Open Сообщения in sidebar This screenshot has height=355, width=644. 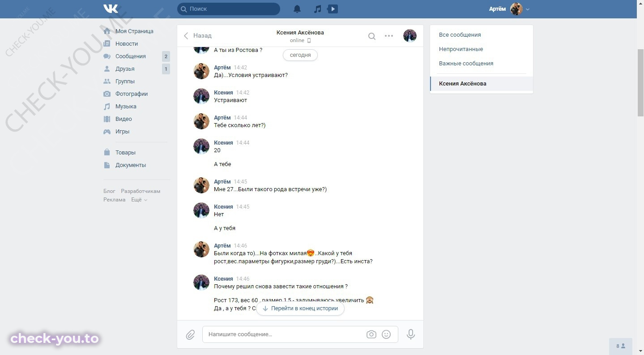click(x=131, y=56)
